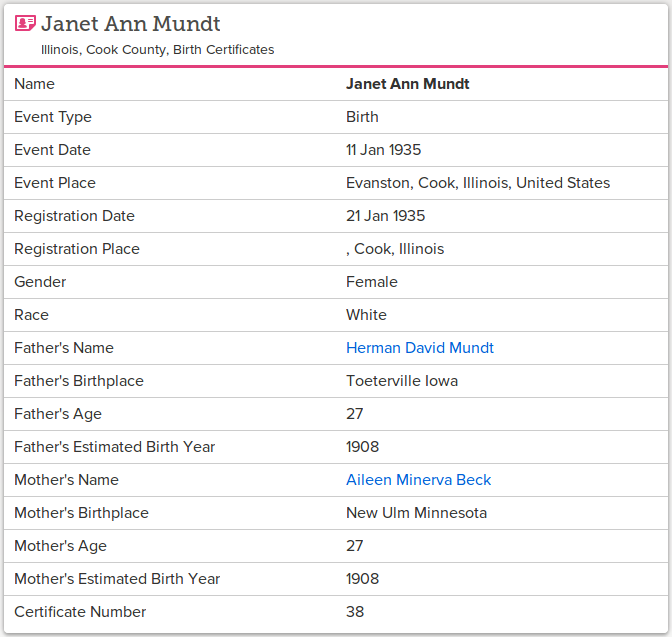Click the Mother's Age value
The image size is (672, 637).
pyautogui.click(x=355, y=546)
